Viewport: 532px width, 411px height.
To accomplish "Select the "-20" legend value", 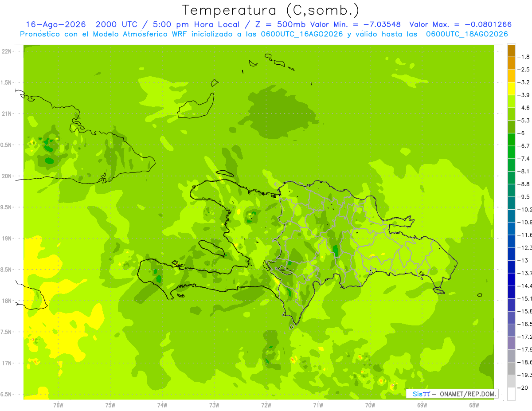I will [x=523, y=388].
